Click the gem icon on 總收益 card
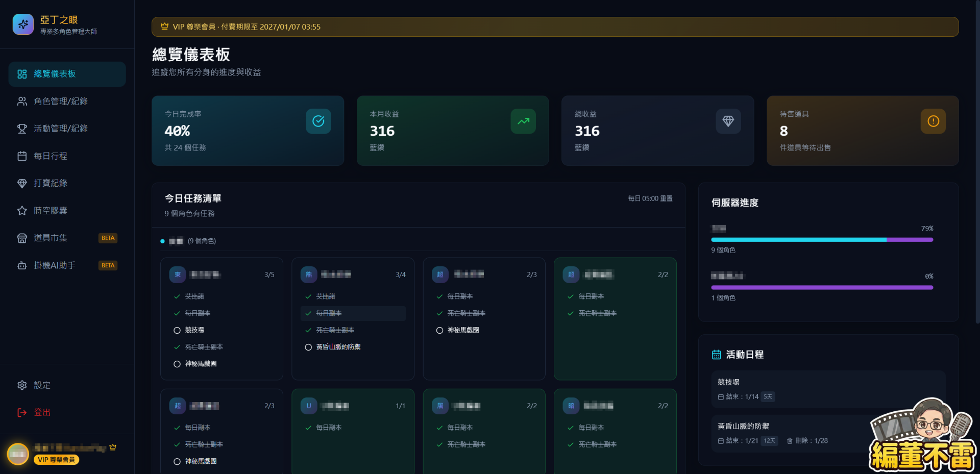 (x=728, y=121)
